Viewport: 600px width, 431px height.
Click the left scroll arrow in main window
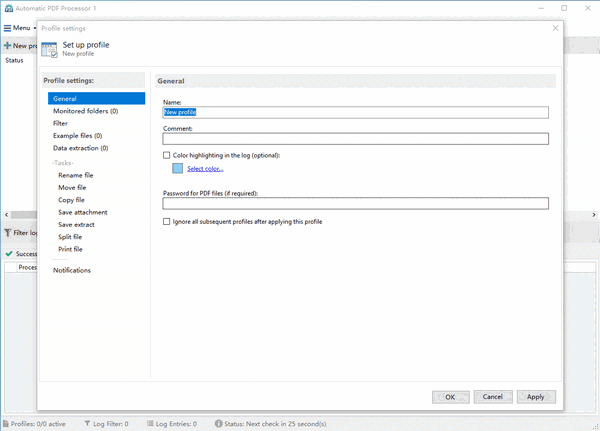[x=6, y=215]
